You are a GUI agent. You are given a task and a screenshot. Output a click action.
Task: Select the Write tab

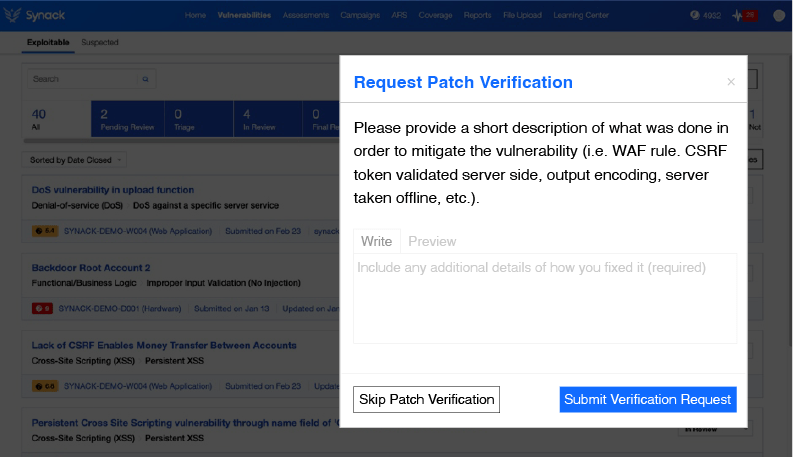click(x=376, y=241)
